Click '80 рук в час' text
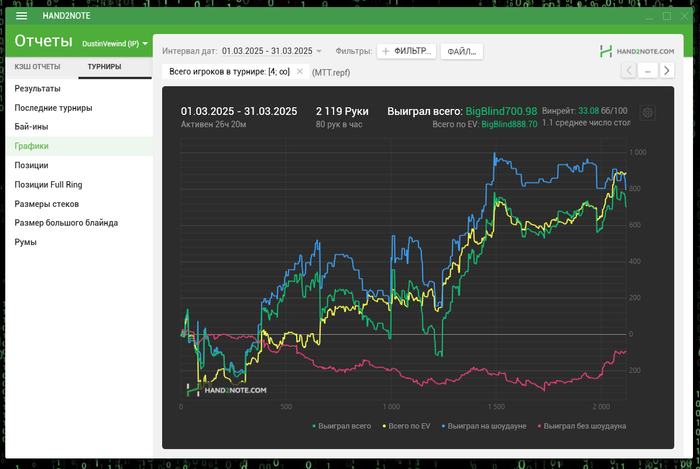700x469 pixels. pyautogui.click(x=339, y=124)
